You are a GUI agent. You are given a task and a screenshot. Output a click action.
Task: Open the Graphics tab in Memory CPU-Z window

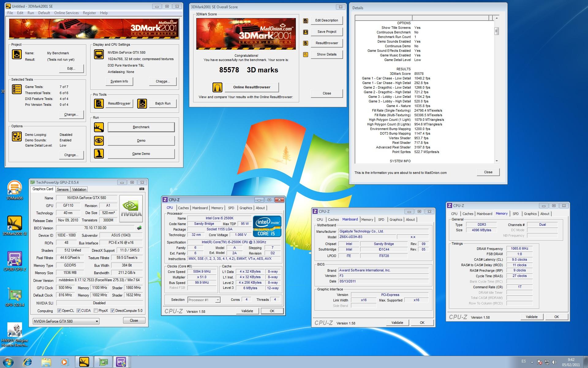tap(530, 214)
